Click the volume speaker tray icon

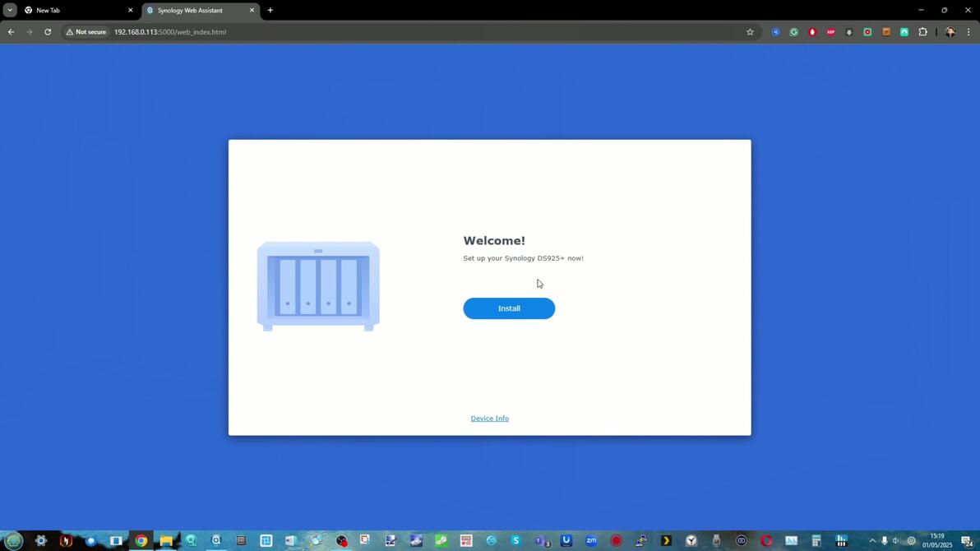click(896, 540)
